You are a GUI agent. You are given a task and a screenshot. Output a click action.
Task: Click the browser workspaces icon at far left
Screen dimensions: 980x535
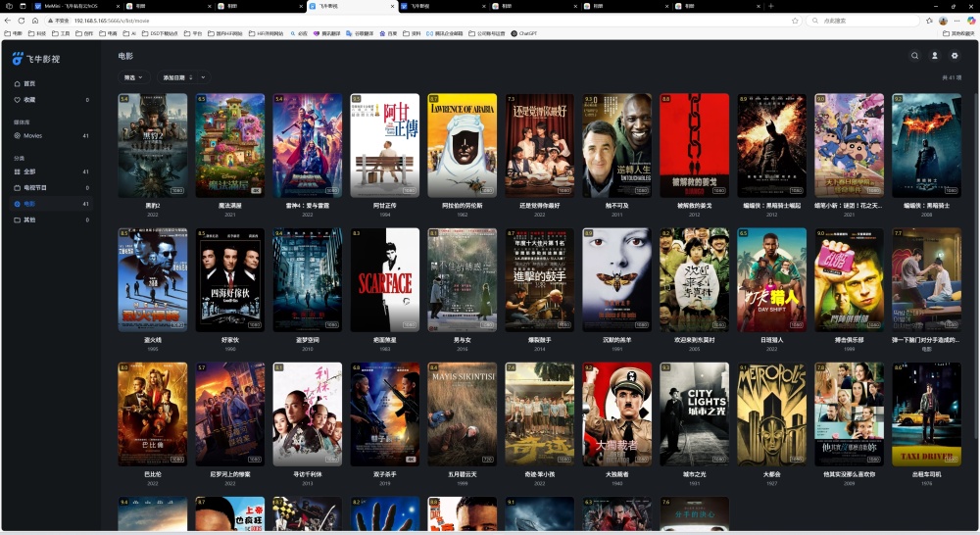point(8,6)
